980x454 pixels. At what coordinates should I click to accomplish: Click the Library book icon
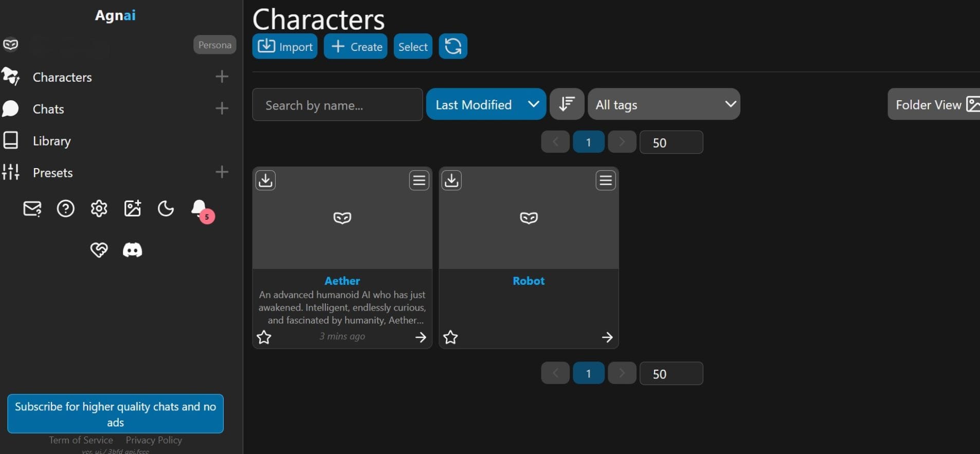point(10,140)
